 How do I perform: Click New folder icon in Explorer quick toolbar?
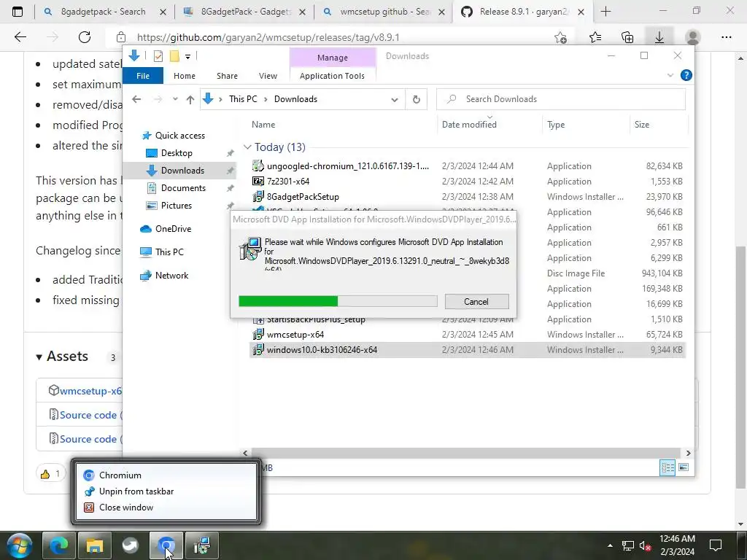pyautogui.click(x=174, y=56)
